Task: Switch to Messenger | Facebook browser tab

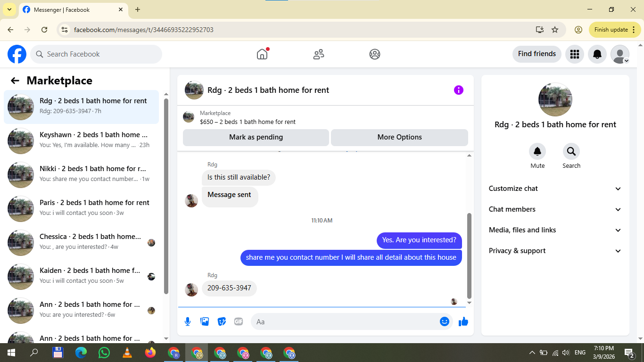Action: point(73,9)
